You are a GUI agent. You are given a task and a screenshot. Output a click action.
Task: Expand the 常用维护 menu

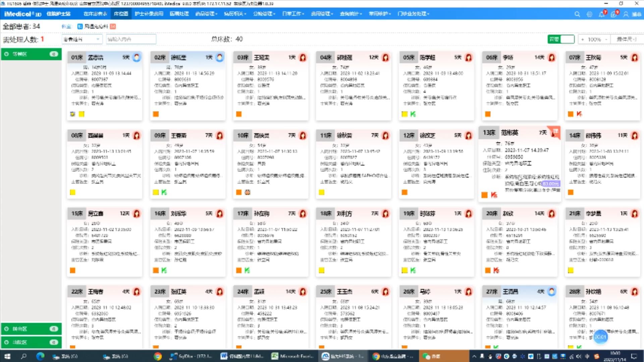(x=380, y=14)
